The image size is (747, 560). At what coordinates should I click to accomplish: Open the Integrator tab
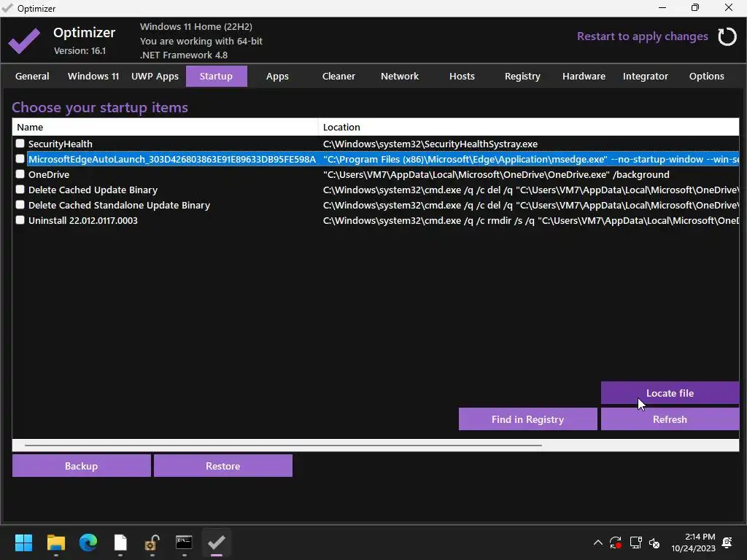click(x=646, y=76)
